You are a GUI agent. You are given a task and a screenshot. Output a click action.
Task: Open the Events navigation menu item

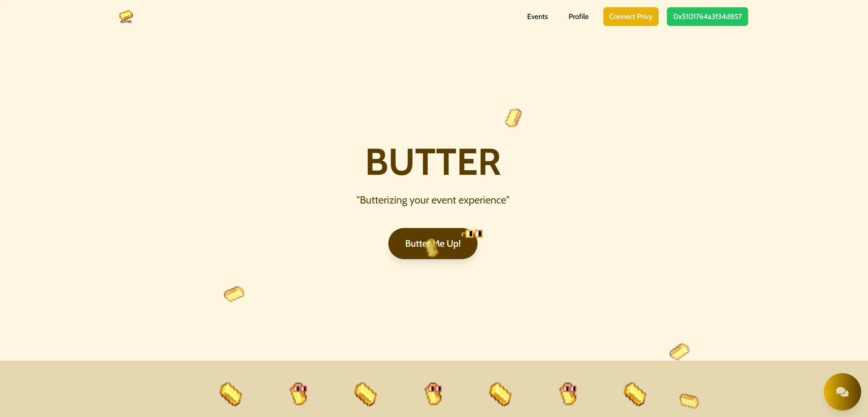click(537, 16)
